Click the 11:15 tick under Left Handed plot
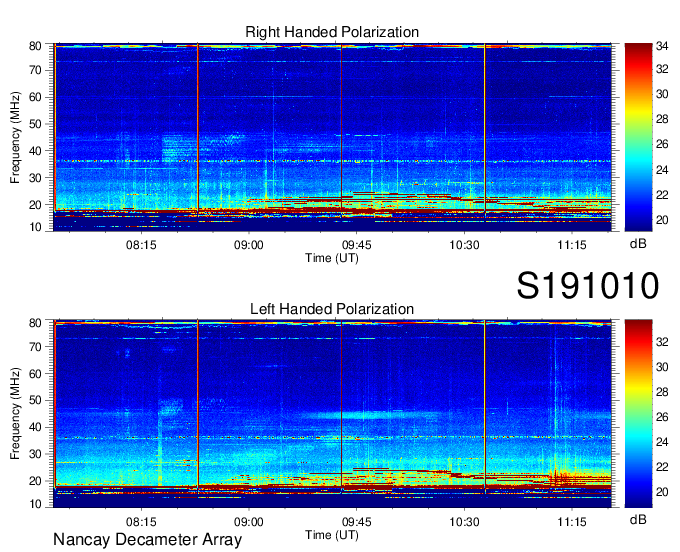Screen dimensions: 680x552 click(572, 521)
